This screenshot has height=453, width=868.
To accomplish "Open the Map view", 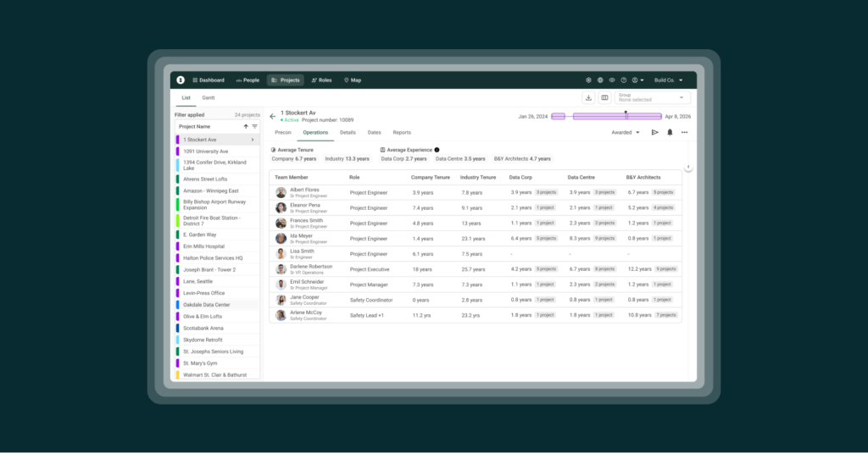I will click(353, 80).
